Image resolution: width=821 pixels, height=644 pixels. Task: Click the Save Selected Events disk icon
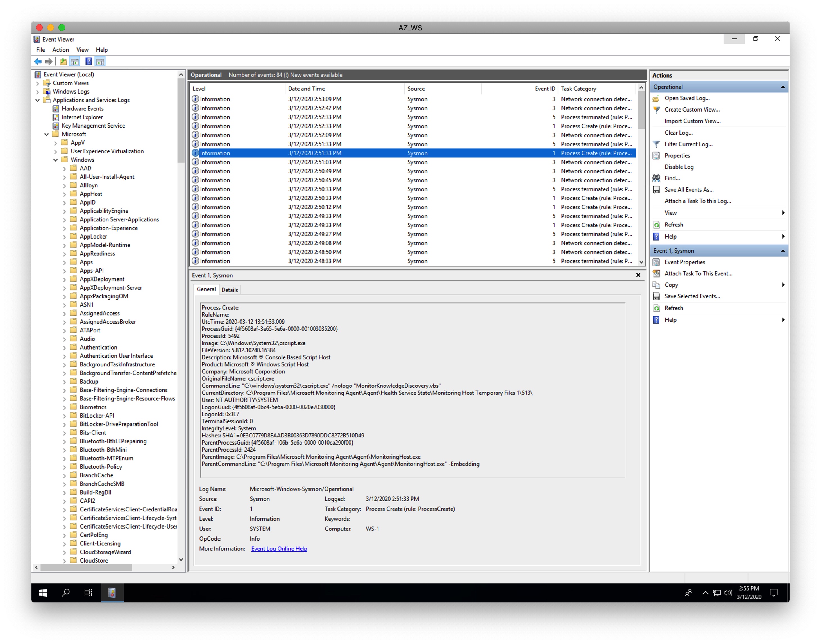pyautogui.click(x=656, y=296)
